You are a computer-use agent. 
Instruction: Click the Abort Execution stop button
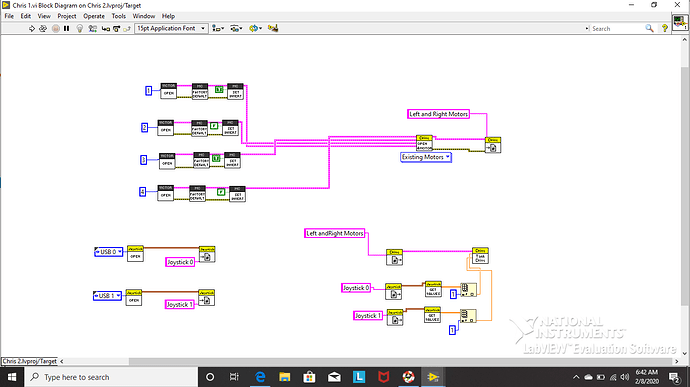(55, 28)
